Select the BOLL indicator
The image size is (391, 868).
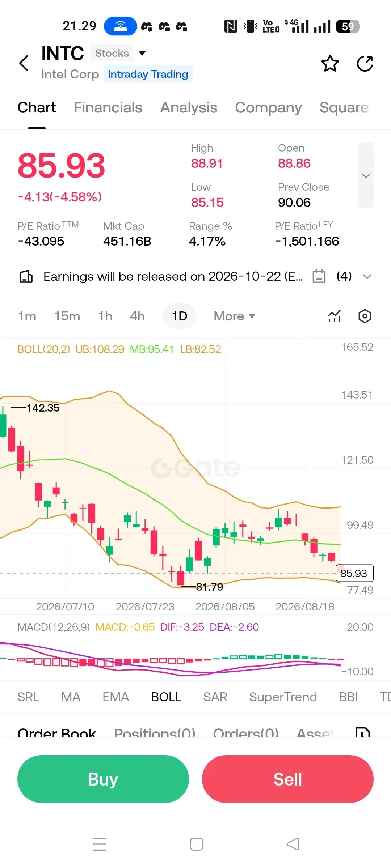[166, 697]
